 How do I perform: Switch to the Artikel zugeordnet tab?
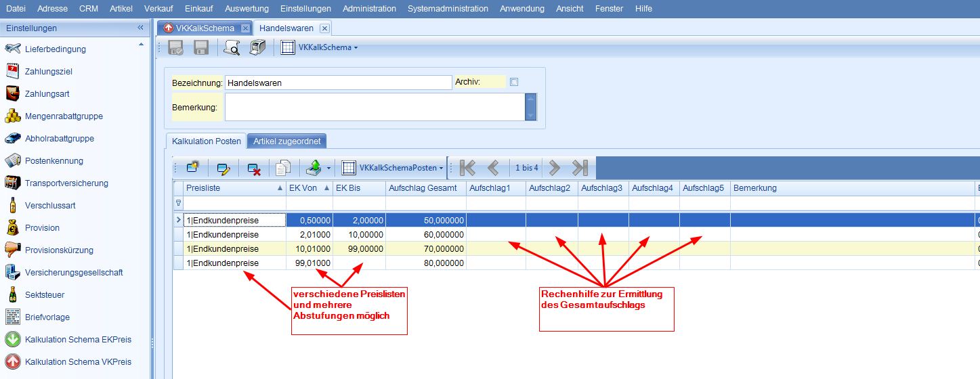click(x=287, y=141)
